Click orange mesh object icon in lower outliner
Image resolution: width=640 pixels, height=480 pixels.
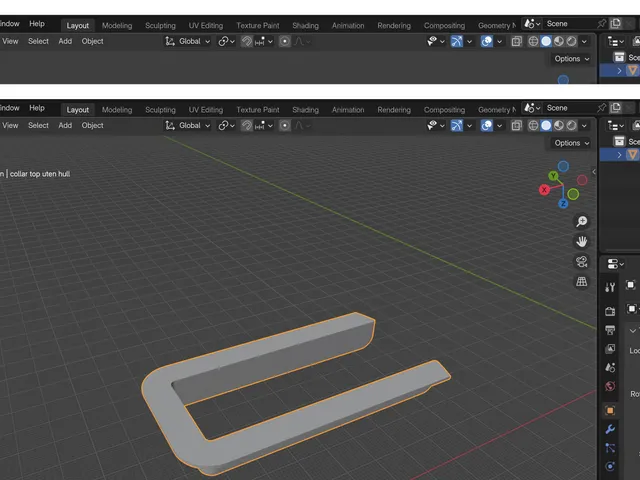pyautogui.click(x=633, y=155)
